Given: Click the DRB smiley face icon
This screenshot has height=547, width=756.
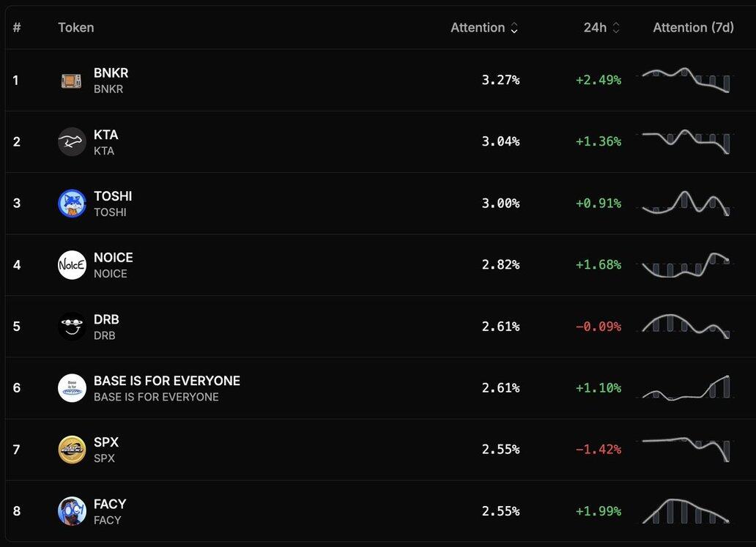Looking at the screenshot, I should click(x=72, y=327).
